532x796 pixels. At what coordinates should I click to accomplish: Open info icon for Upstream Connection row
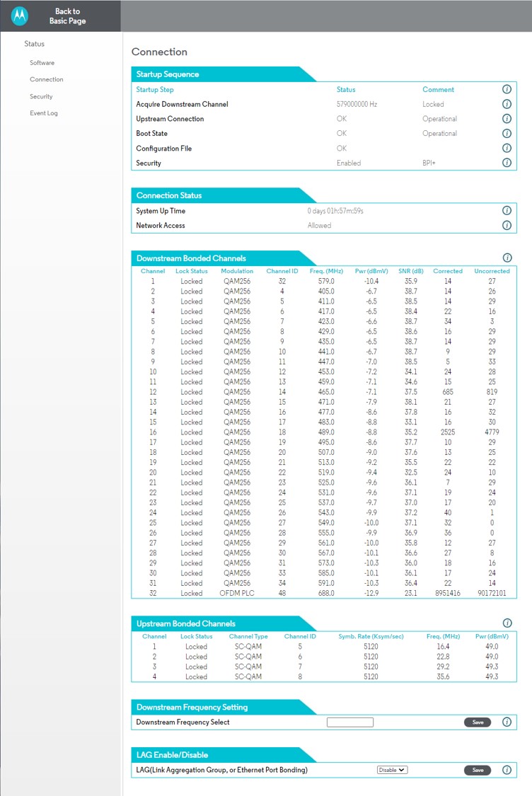(x=507, y=119)
